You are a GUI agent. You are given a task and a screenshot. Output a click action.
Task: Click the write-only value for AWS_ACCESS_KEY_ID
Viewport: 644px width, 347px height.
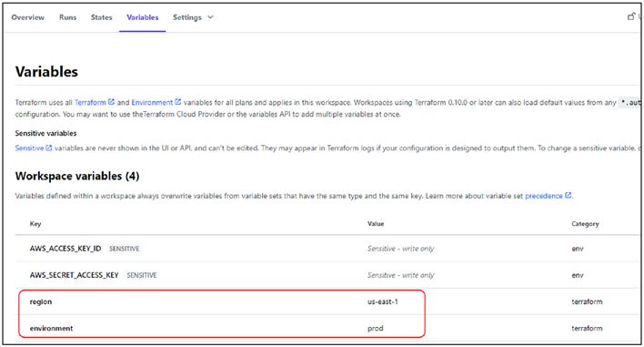[400, 249]
